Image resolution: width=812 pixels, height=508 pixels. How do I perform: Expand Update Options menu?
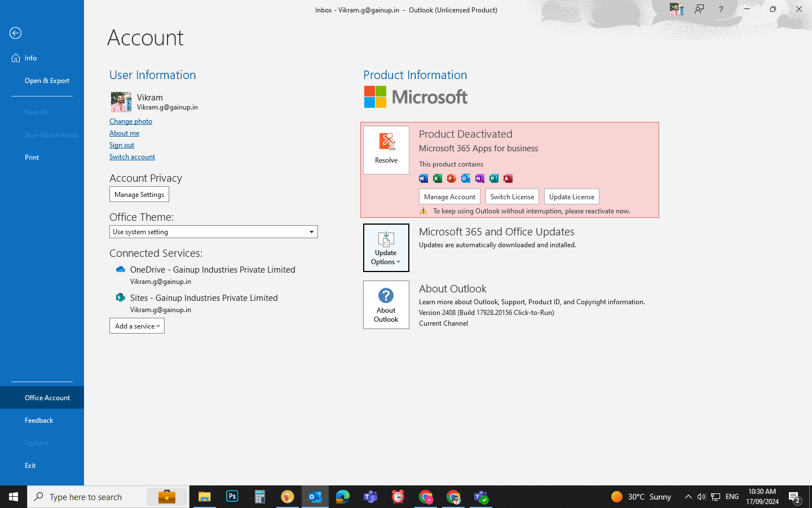(386, 248)
